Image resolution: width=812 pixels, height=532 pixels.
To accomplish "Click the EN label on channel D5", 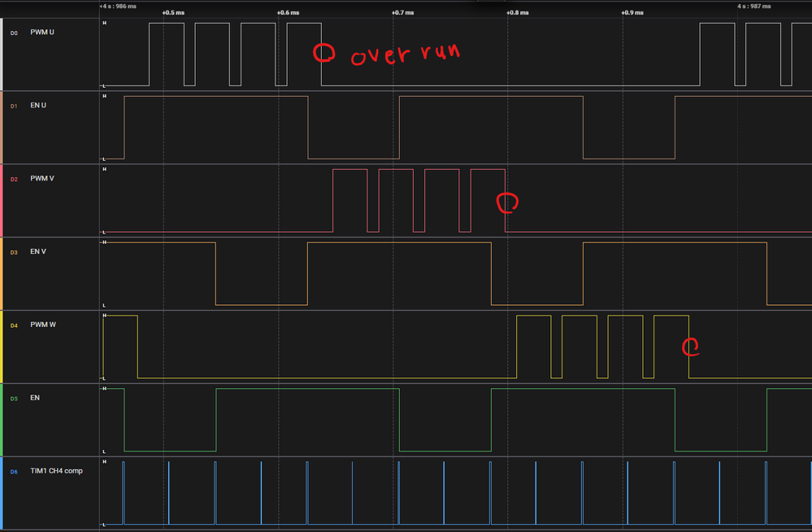I will click(35, 398).
